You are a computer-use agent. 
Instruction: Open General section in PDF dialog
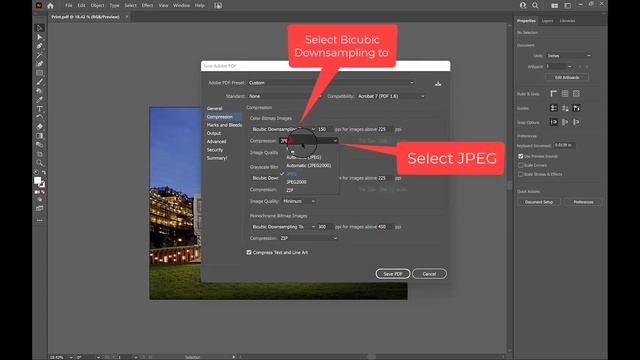click(214, 109)
